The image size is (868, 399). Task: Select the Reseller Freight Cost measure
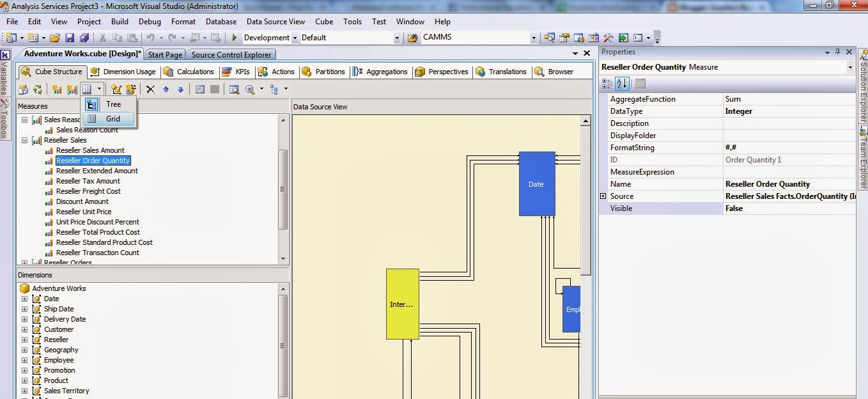[x=88, y=191]
